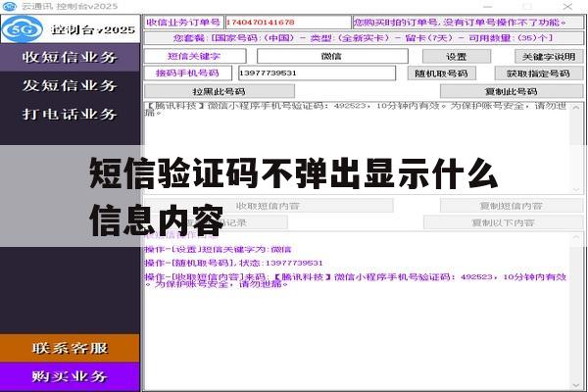Viewport: 588px width, 392px height.
Task: Click log line 操作-[收取短信内容]来码
Action: (356, 280)
